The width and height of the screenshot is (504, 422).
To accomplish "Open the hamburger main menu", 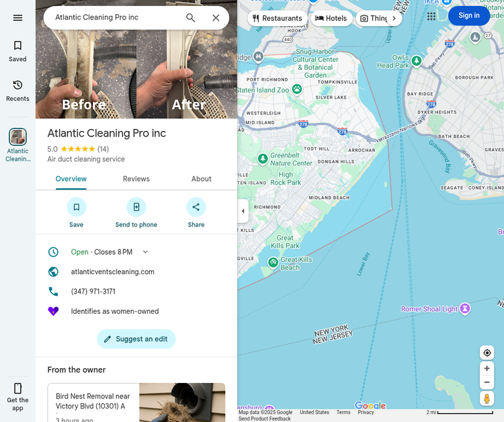I will point(17,17).
